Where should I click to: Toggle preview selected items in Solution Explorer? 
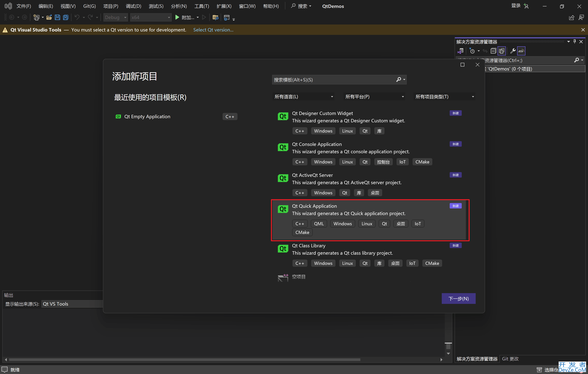tap(521, 51)
